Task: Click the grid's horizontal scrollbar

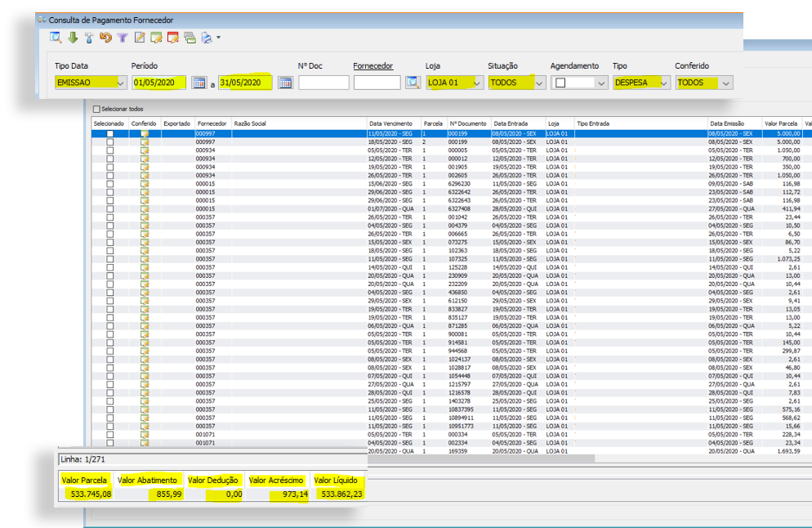Action: (482, 459)
